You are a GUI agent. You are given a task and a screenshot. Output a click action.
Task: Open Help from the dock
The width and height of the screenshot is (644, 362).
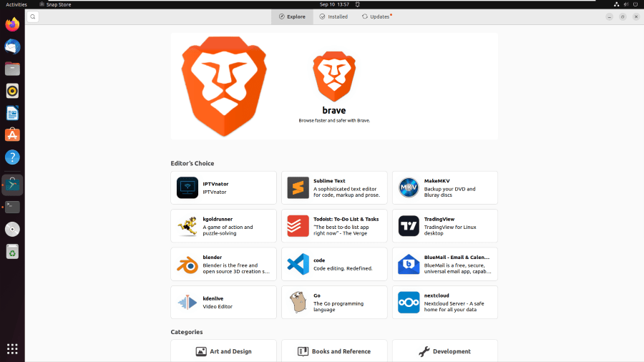(x=12, y=157)
